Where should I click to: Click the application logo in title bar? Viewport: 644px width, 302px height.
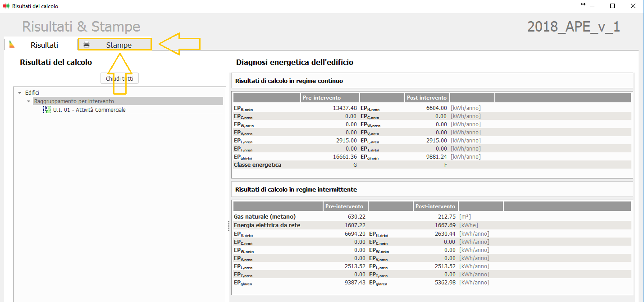[x=6, y=6]
